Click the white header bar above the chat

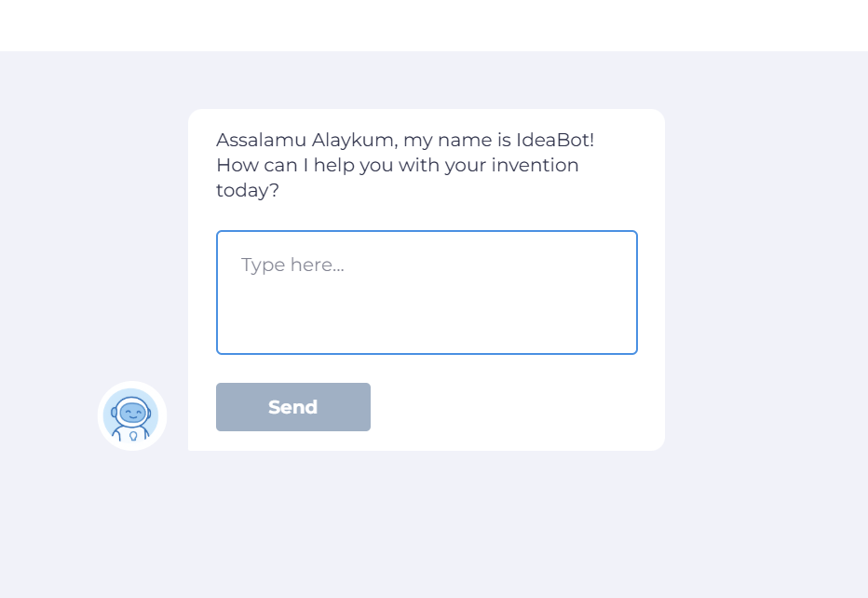(434, 25)
